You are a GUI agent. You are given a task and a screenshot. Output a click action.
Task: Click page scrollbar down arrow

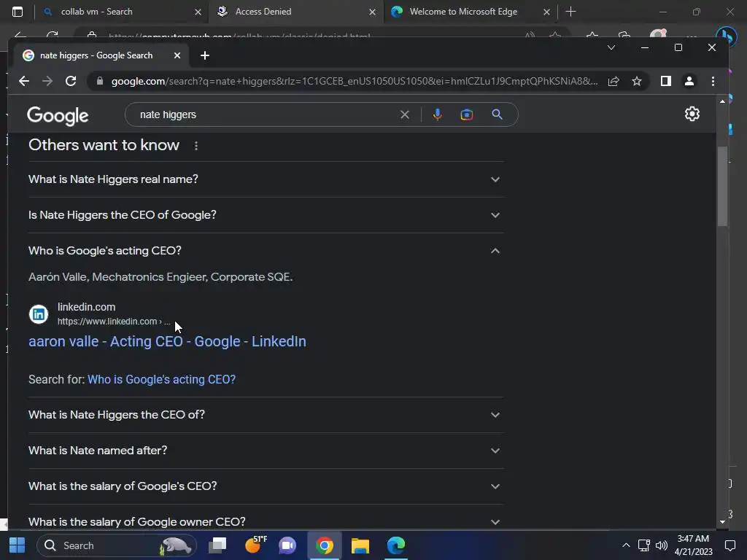(x=722, y=522)
